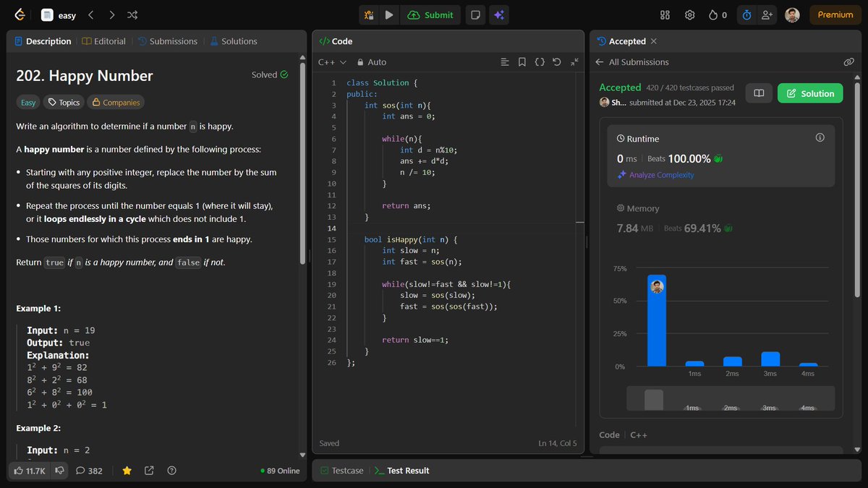Click the bookmark icon in editor toolbar

point(522,62)
